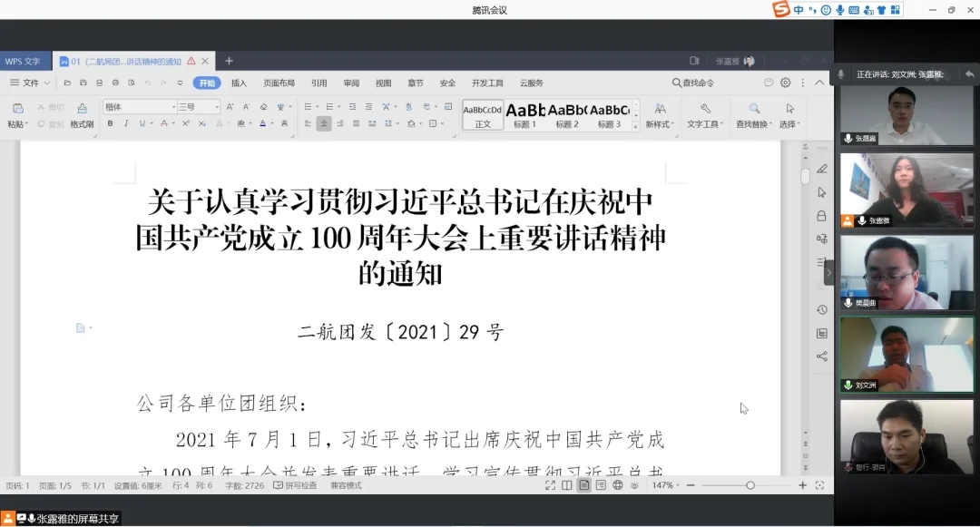
Task: Select center alignment in paragraph toolbar
Action: (x=324, y=123)
